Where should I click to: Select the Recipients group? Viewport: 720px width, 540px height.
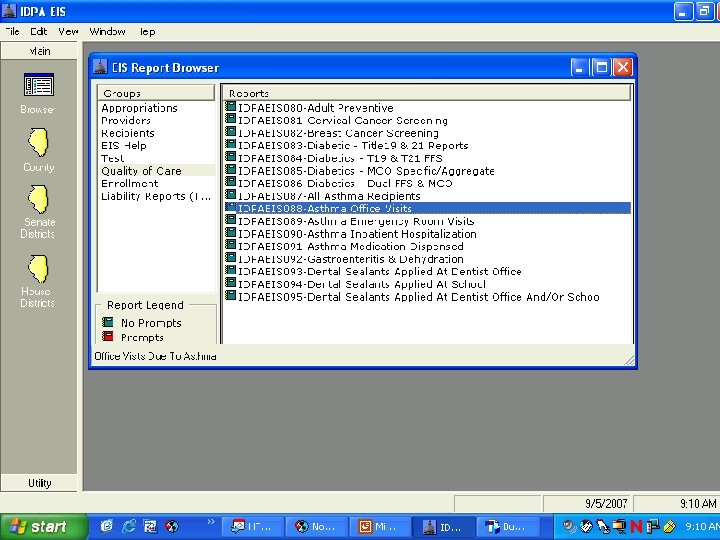tap(128, 133)
